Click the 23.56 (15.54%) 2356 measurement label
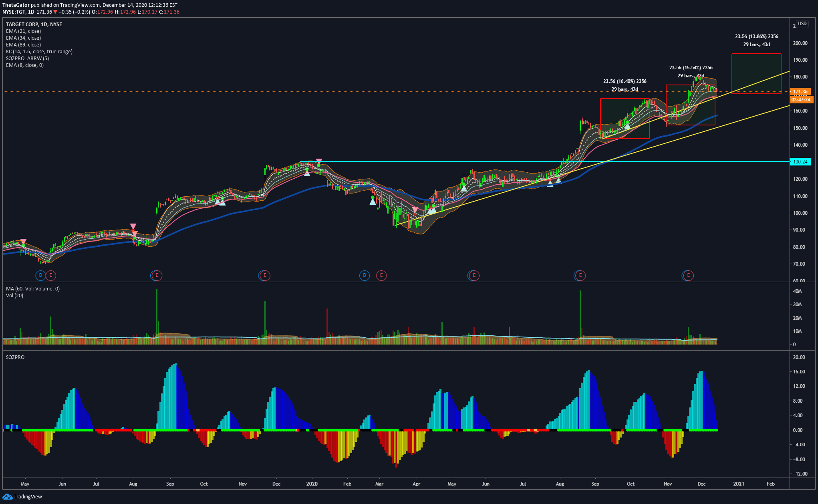Viewport: 818px width, 504px height. [x=691, y=68]
